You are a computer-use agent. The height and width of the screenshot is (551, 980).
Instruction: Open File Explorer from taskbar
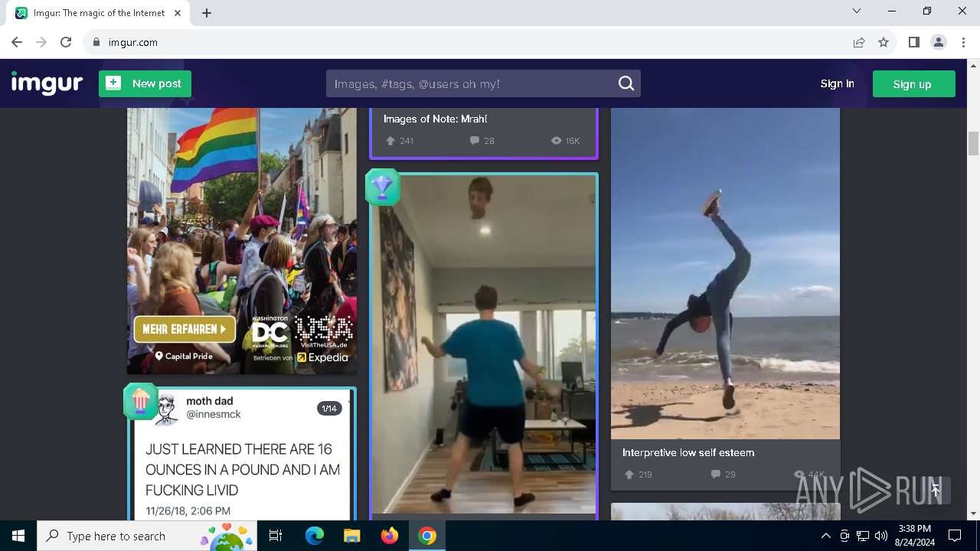pos(351,536)
